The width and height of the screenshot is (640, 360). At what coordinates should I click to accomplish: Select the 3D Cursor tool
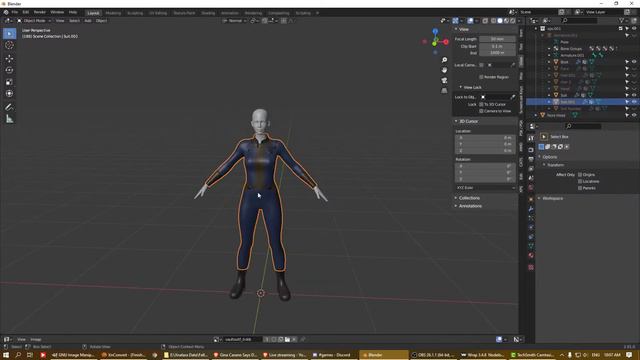click(9, 45)
